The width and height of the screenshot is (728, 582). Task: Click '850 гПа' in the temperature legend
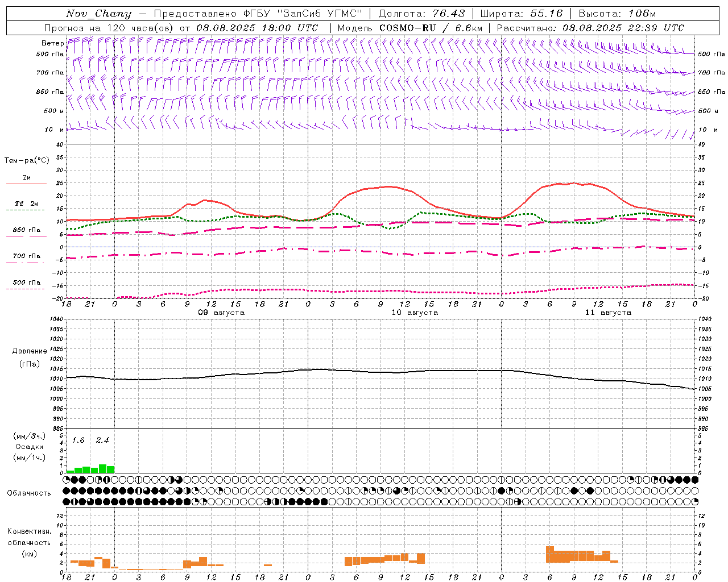click(27, 230)
